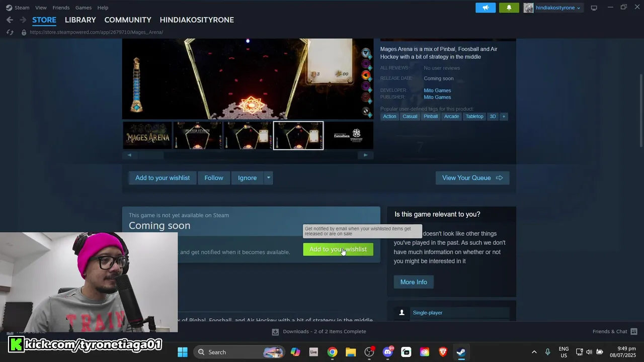Open the Help menu
Screen dimensions: 644x362
[x=103, y=8]
